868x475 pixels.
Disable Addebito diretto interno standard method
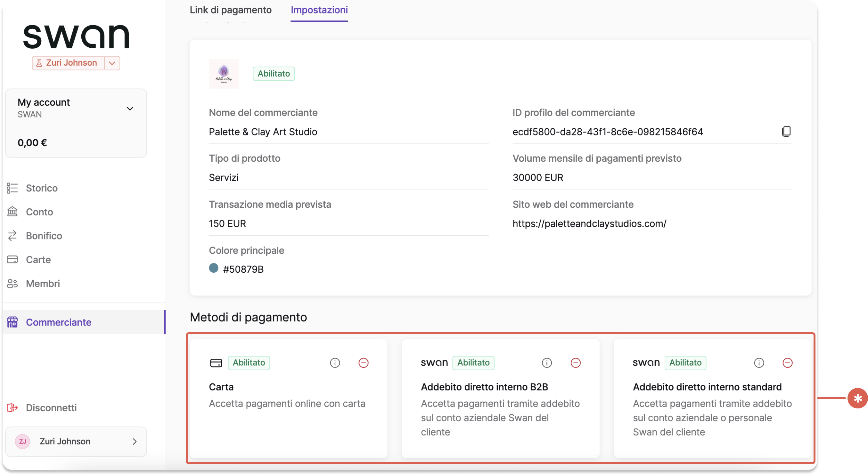pos(787,363)
